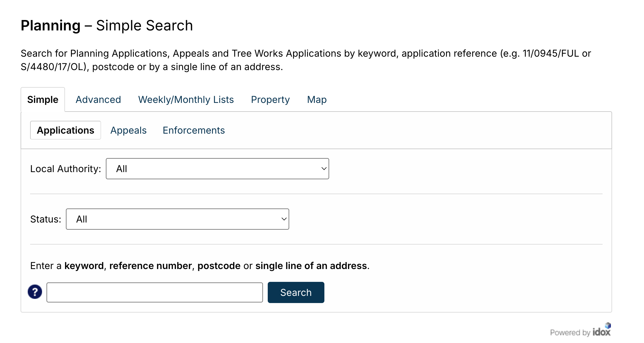Click the Powered by idox link

pos(580,330)
